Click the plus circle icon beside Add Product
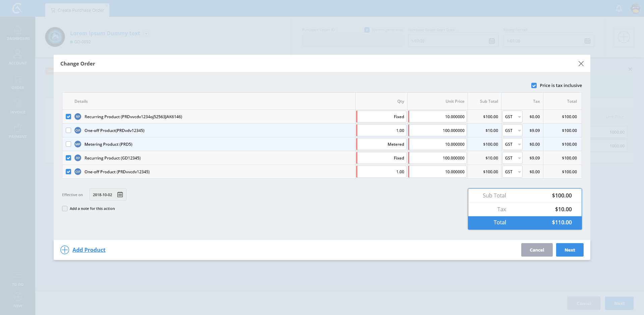 tap(65, 250)
